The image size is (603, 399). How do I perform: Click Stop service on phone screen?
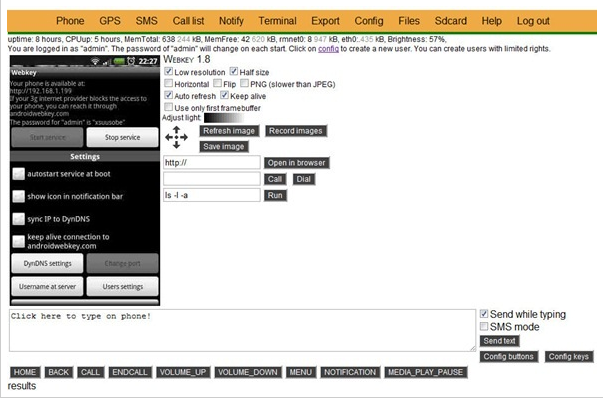122,137
